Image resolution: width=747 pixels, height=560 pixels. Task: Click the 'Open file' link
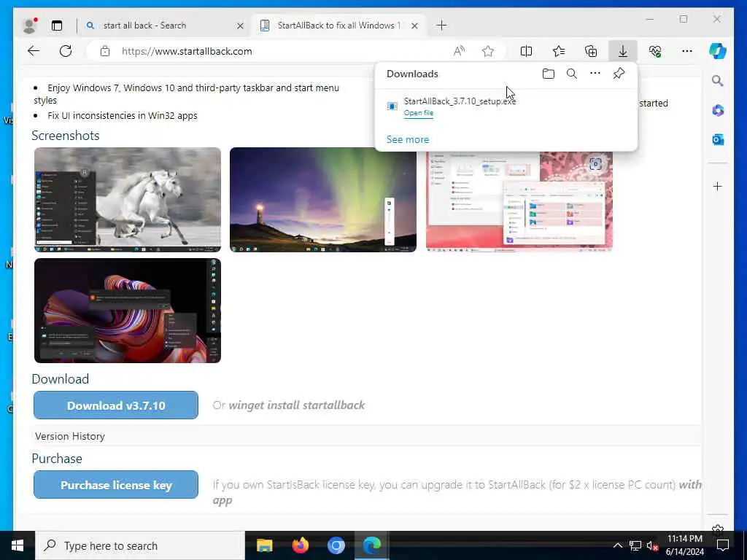click(x=419, y=113)
